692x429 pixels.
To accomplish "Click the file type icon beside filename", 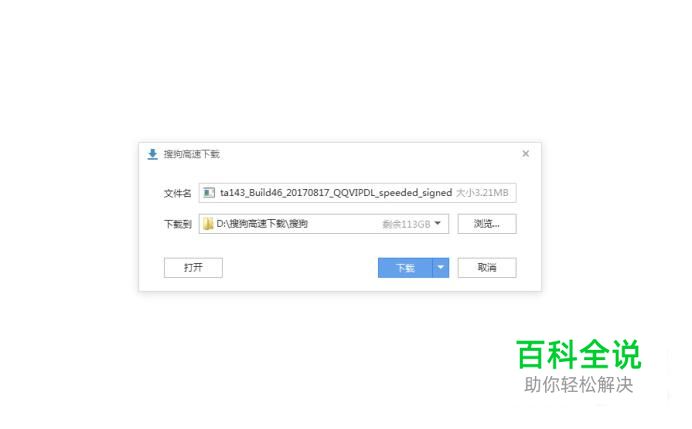I will pos(209,193).
